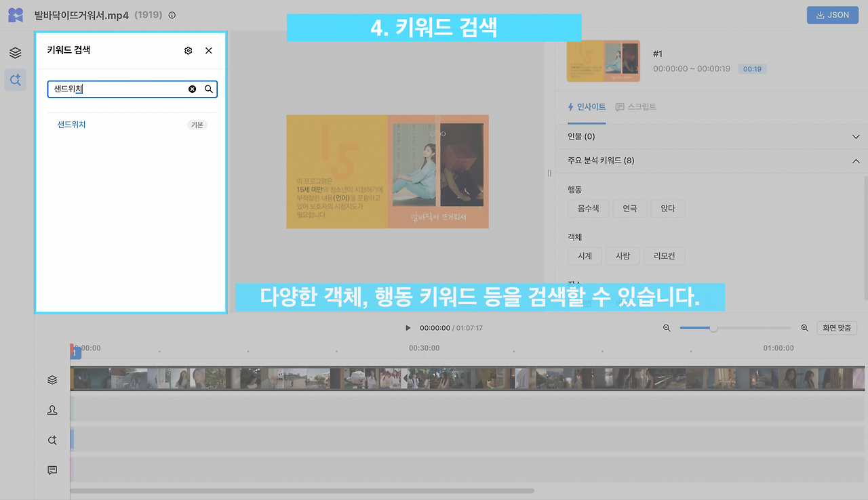Select the scene layers icon in left sidebar
Image resolution: width=868 pixels, height=500 pixels.
pos(15,51)
